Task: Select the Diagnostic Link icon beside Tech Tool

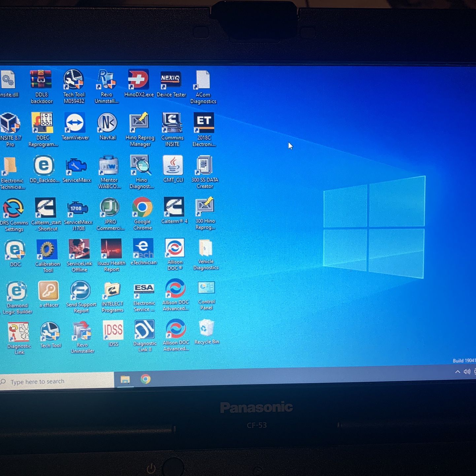Action: [18, 332]
